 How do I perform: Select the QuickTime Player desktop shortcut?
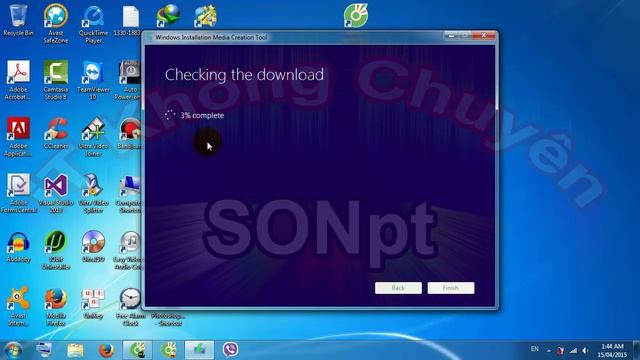click(93, 24)
